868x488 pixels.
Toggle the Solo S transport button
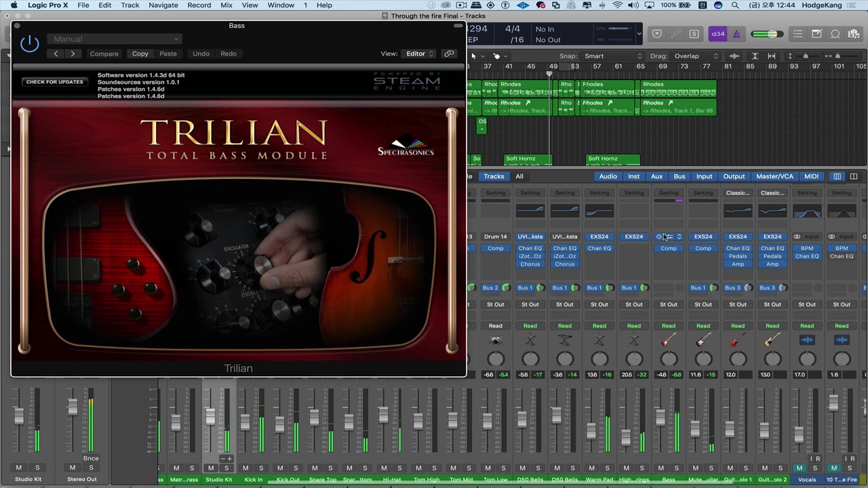pyautogui.click(x=694, y=34)
